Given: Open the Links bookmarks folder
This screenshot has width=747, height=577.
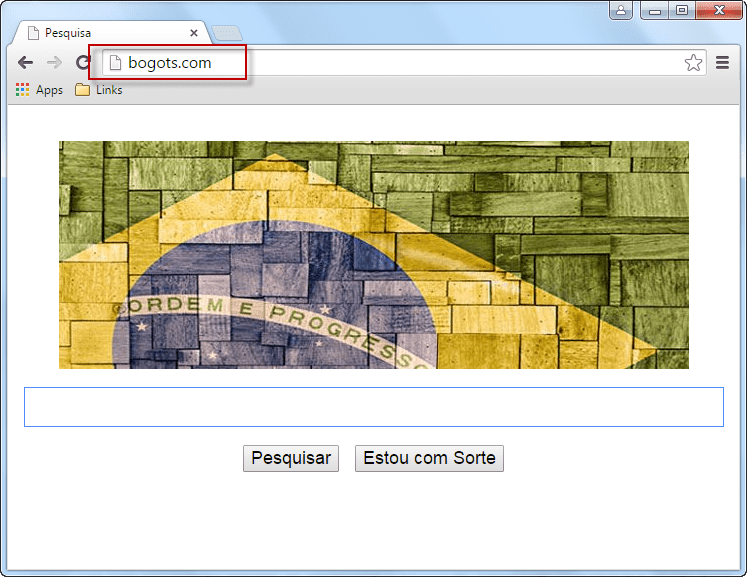Looking at the screenshot, I should click(x=99, y=90).
